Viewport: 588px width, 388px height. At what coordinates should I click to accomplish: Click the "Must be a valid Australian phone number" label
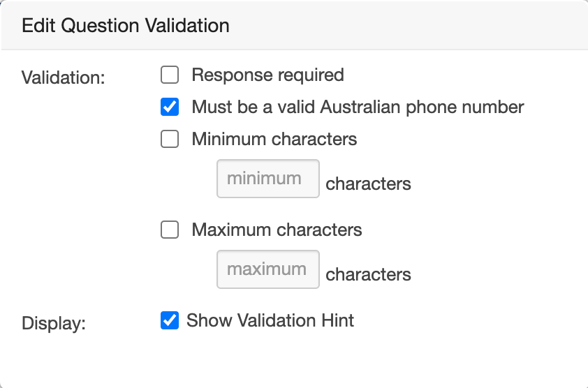click(358, 107)
